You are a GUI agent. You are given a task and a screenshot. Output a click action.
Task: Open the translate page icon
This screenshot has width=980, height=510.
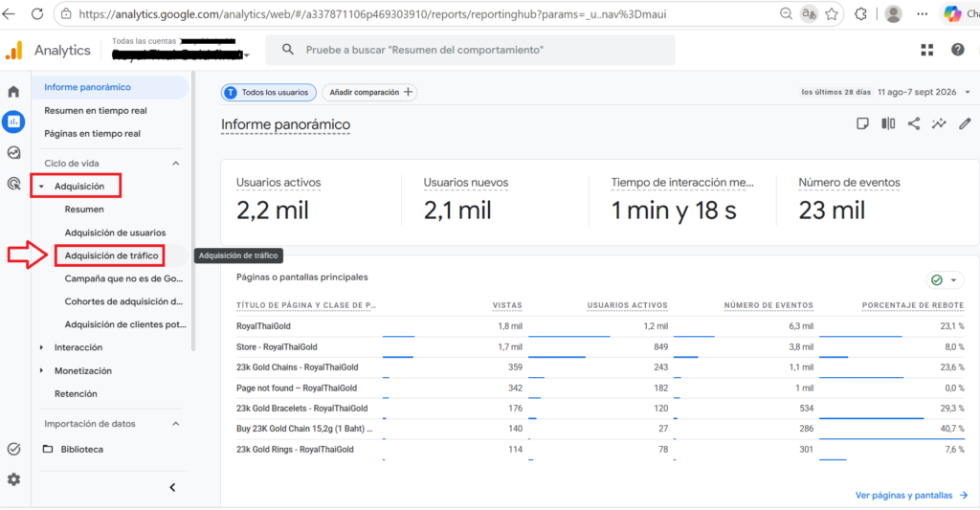(809, 13)
